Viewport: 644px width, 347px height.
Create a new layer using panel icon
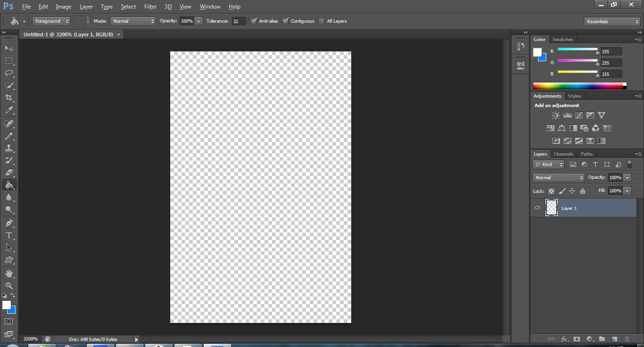614,339
